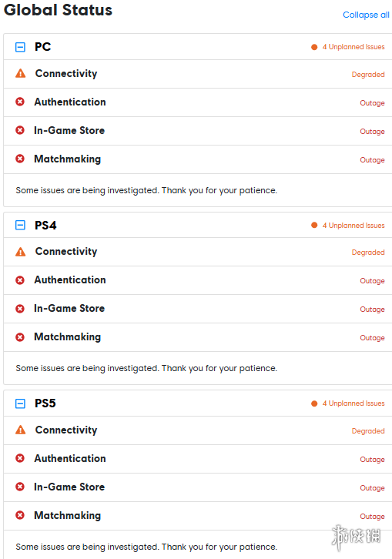392x559 pixels.
Task: Open PS4 4 Unplanned Issues label
Action: click(x=353, y=226)
